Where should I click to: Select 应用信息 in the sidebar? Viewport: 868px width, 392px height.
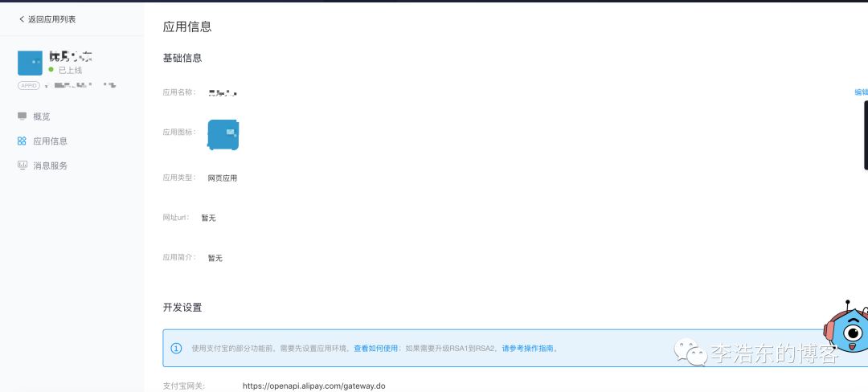point(50,141)
